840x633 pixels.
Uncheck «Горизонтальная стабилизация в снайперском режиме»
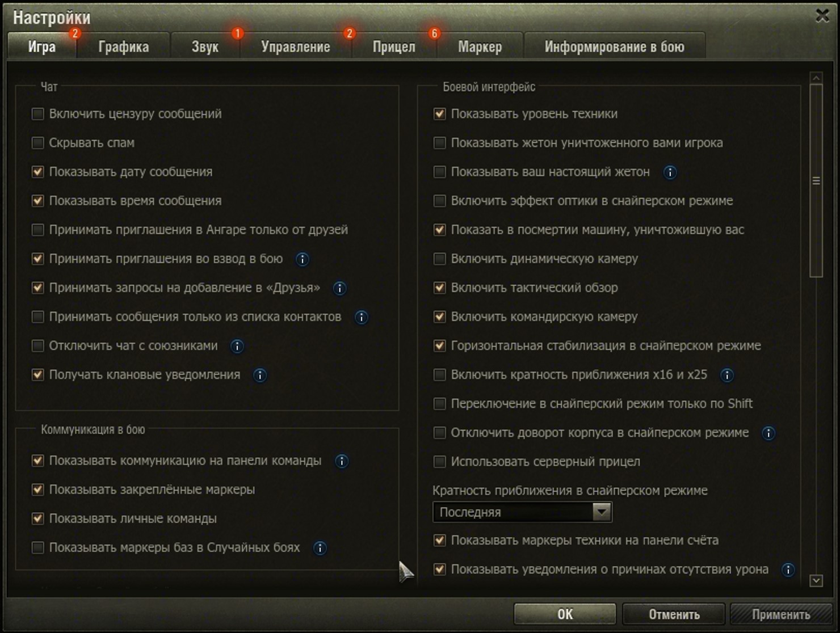click(x=440, y=346)
